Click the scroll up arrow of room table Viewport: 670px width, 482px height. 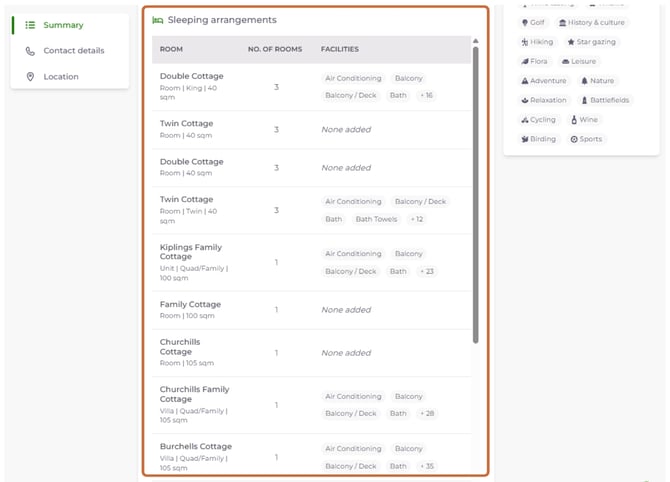pos(476,41)
